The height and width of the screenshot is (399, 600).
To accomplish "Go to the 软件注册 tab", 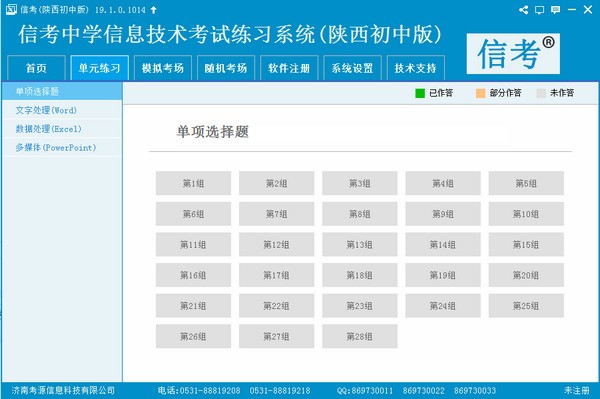I will 289,68.
